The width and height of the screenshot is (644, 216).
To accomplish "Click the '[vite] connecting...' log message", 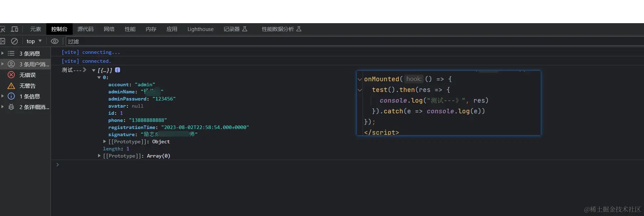I will [x=91, y=52].
